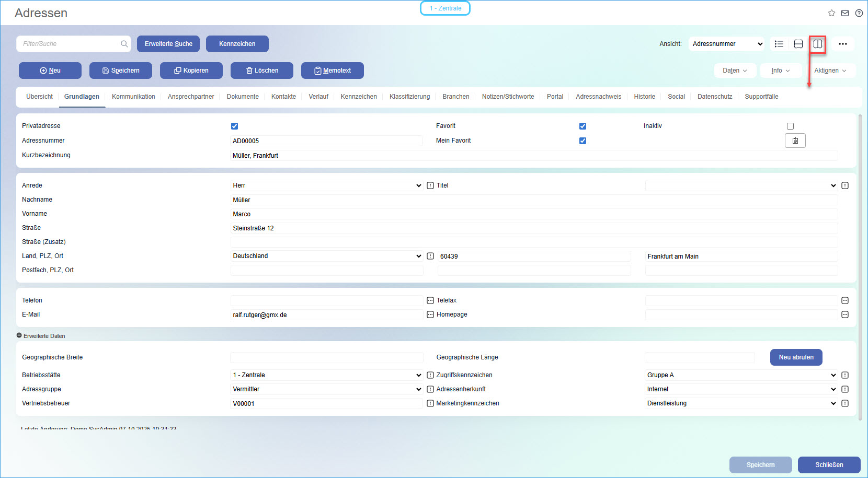Collapse the Erweiterte Daten section
The width and height of the screenshot is (868, 478).
(x=19, y=335)
